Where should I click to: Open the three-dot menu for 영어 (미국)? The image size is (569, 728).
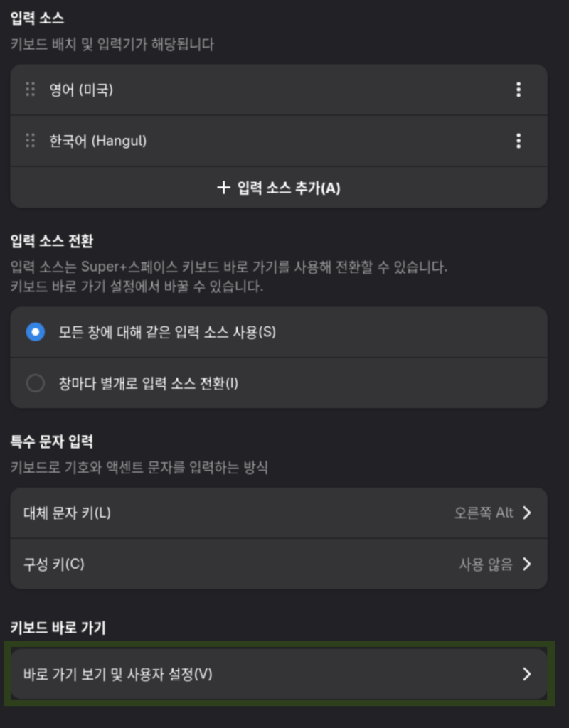tap(519, 90)
